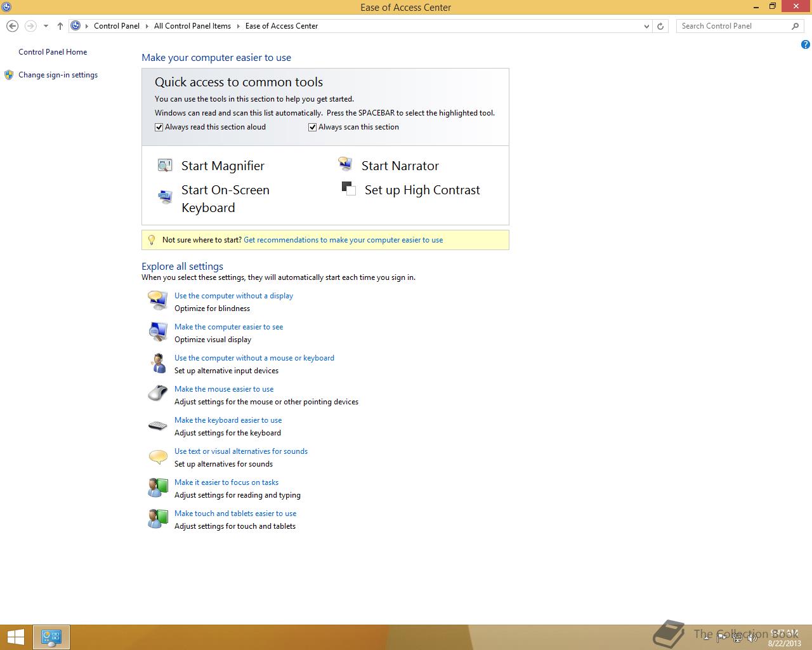This screenshot has height=650, width=812.
Task: Click the Start Narrator icon
Action: coord(345,164)
